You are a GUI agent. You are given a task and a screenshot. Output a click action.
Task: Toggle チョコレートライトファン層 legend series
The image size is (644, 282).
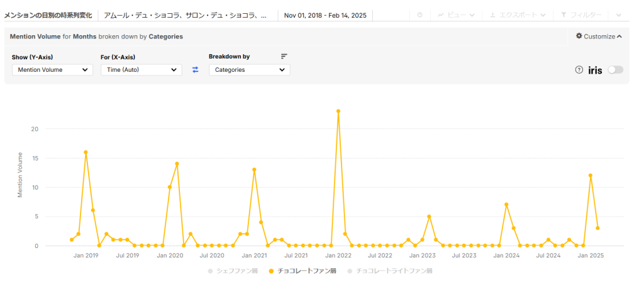[x=390, y=271]
